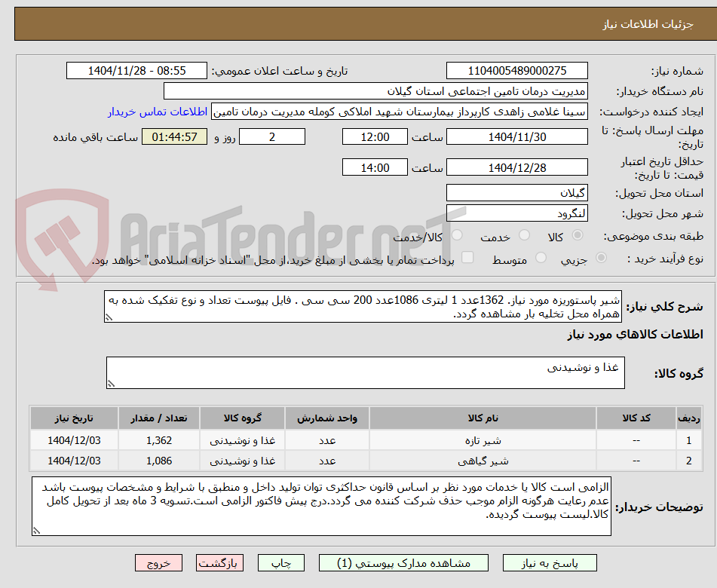Click row number 1 cell
The height and width of the screenshot is (588, 717).
click(688, 440)
